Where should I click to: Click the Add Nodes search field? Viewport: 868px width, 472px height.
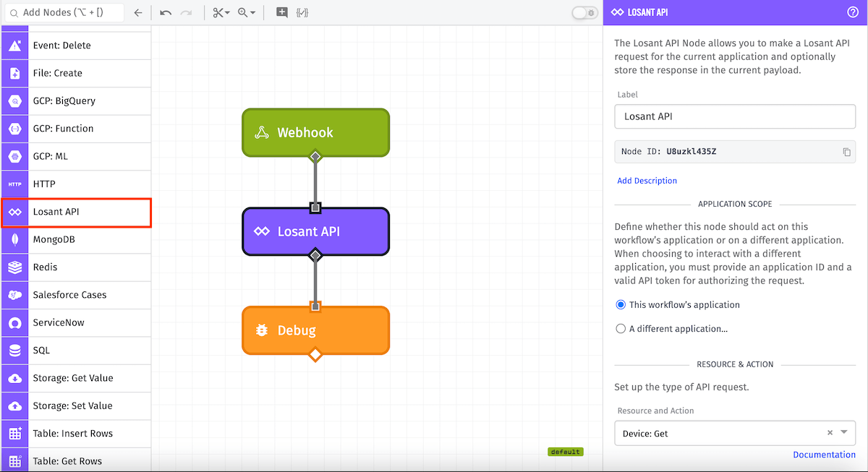(x=63, y=12)
